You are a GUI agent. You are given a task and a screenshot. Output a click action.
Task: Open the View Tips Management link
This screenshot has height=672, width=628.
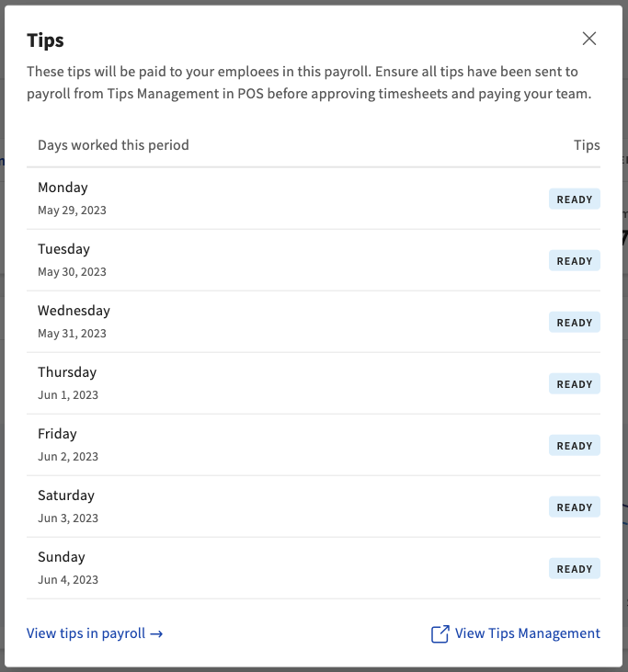click(527, 633)
